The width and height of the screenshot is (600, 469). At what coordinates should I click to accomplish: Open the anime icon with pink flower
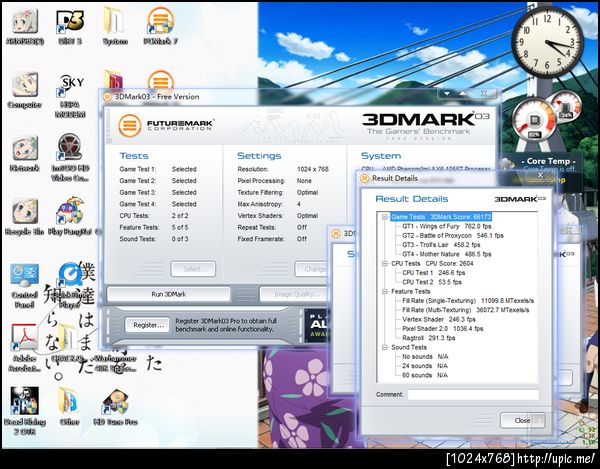click(x=24, y=27)
